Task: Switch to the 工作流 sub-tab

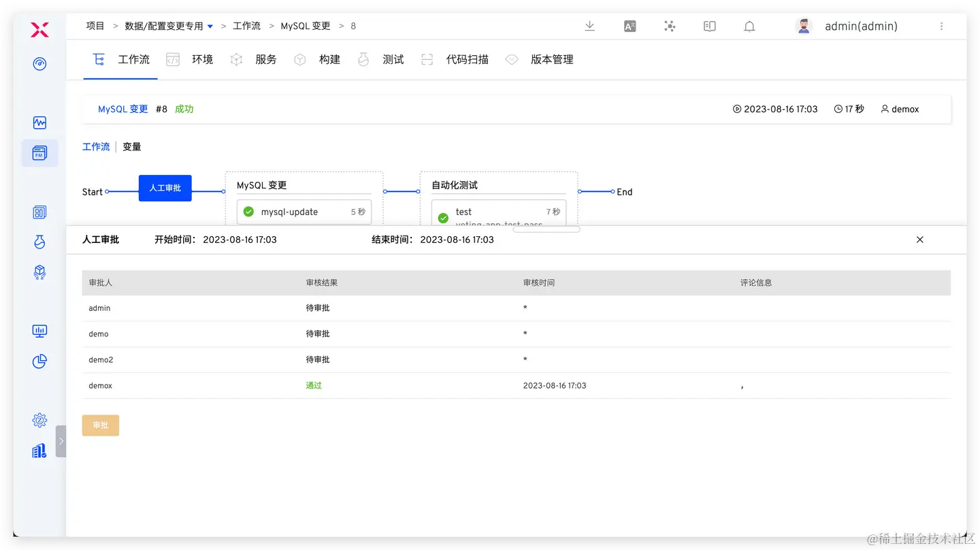Action: point(96,147)
